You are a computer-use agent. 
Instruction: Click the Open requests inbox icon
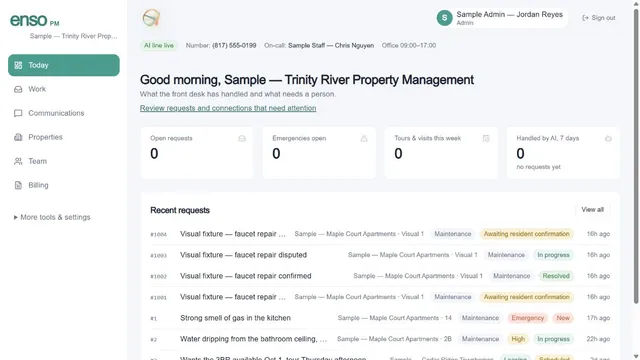click(242, 139)
